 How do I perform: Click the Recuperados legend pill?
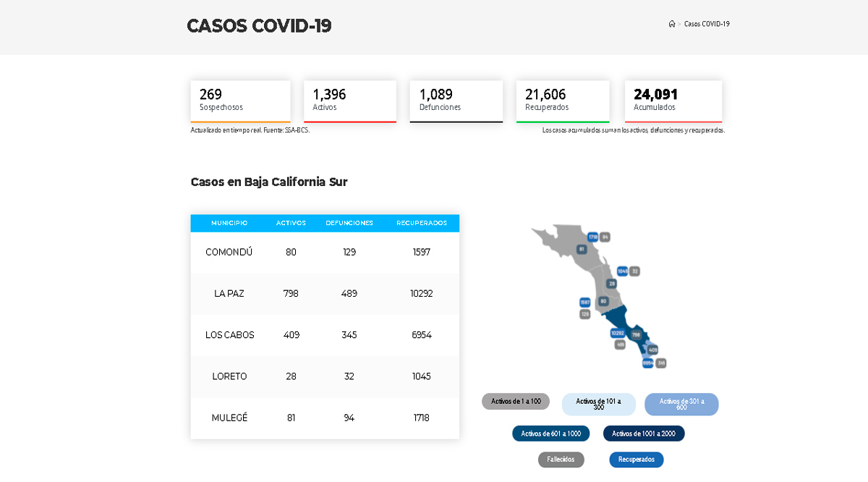coord(637,460)
